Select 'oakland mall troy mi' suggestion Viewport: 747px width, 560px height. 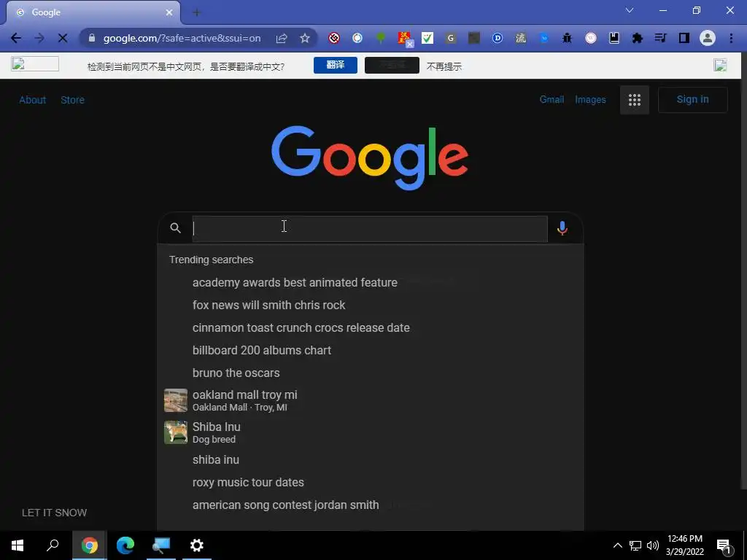370,400
